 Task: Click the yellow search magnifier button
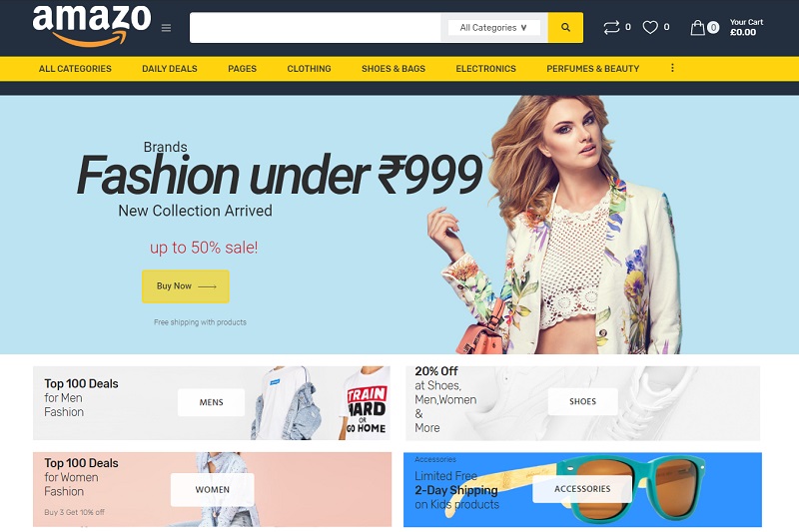(x=565, y=28)
